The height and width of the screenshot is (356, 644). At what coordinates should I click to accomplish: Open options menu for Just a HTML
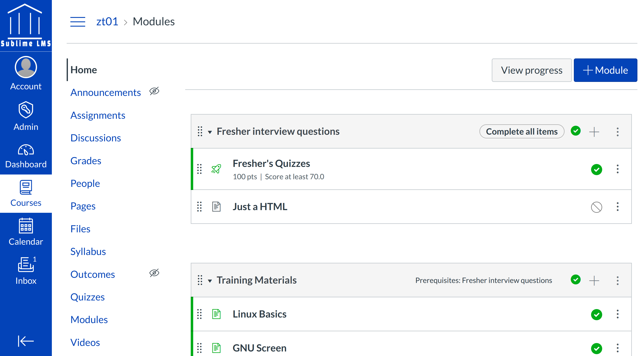point(617,207)
